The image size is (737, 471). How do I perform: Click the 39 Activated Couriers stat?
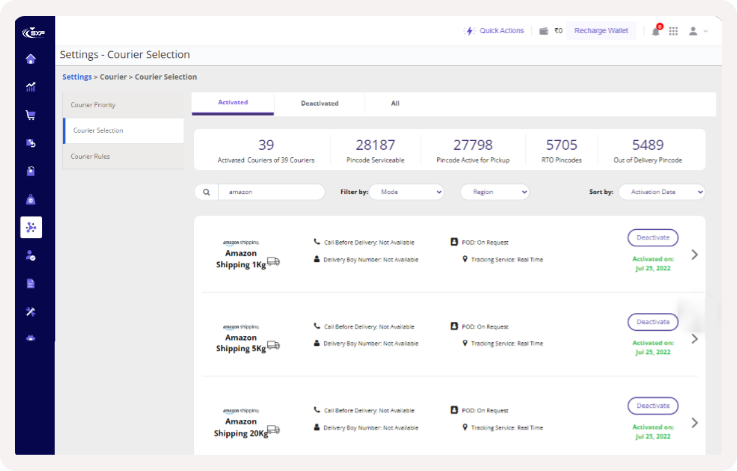pyautogui.click(x=266, y=150)
